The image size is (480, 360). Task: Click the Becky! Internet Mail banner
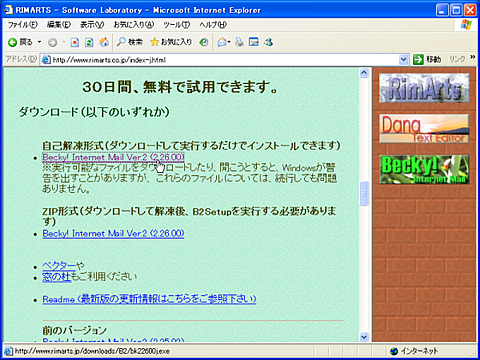coord(424,169)
